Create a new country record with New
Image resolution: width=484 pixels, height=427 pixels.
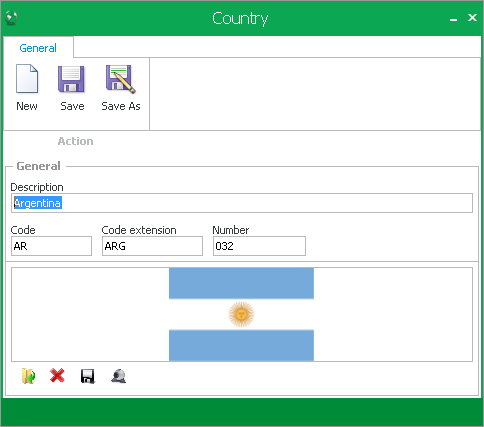(x=27, y=88)
